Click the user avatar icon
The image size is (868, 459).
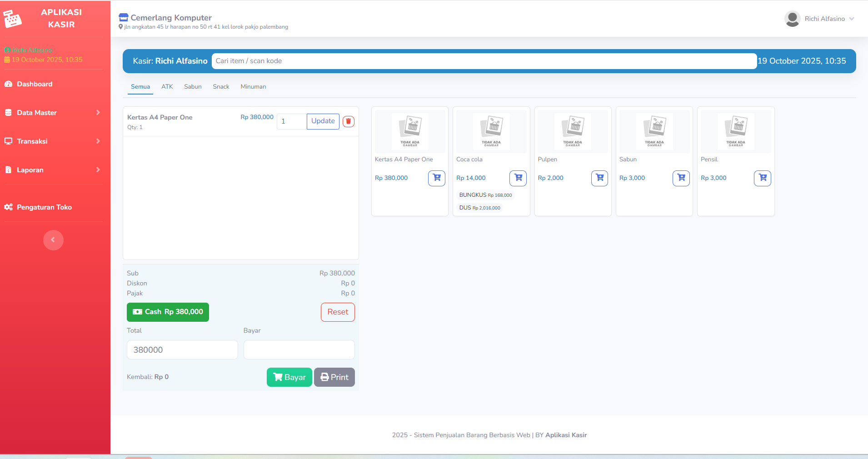792,19
